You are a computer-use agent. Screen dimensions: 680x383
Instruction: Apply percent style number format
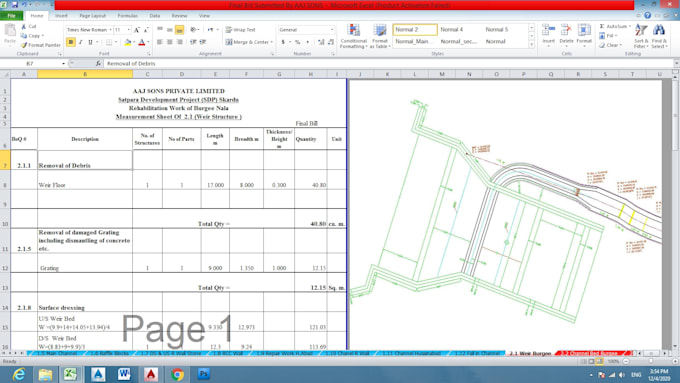tap(298, 42)
